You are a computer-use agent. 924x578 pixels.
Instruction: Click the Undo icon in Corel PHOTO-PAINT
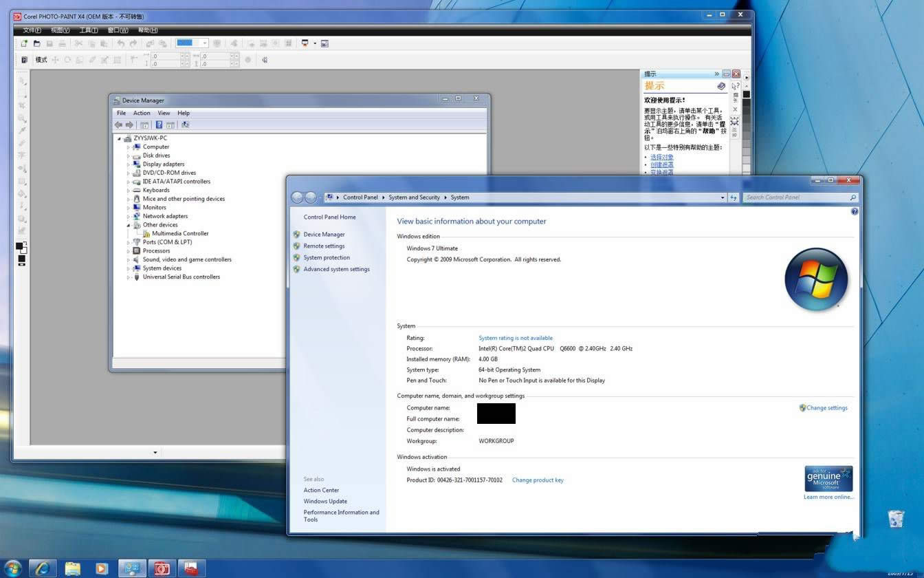pos(122,43)
